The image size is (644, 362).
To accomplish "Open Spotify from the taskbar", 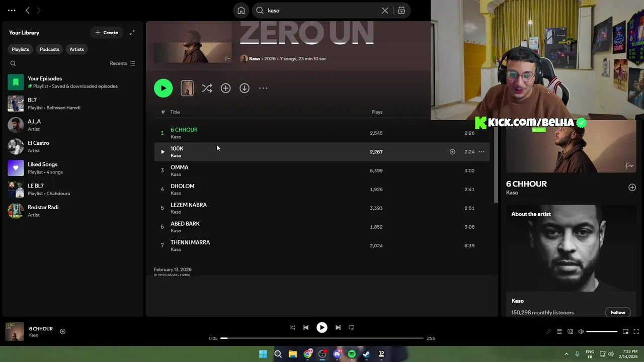I will coord(352,354).
